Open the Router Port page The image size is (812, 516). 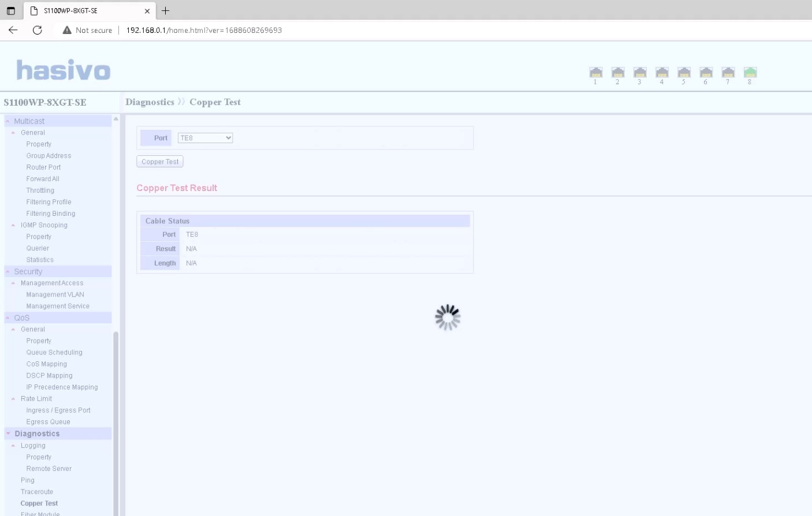point(43,167)
